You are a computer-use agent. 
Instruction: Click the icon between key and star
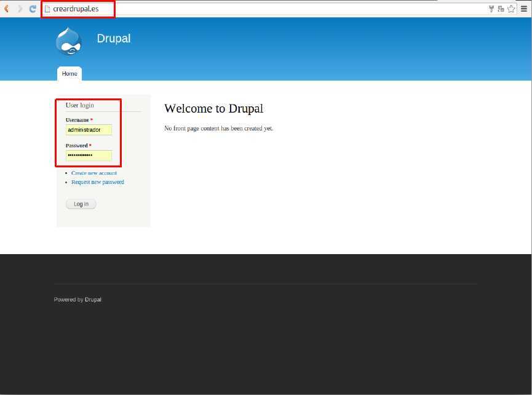[501, 9]
